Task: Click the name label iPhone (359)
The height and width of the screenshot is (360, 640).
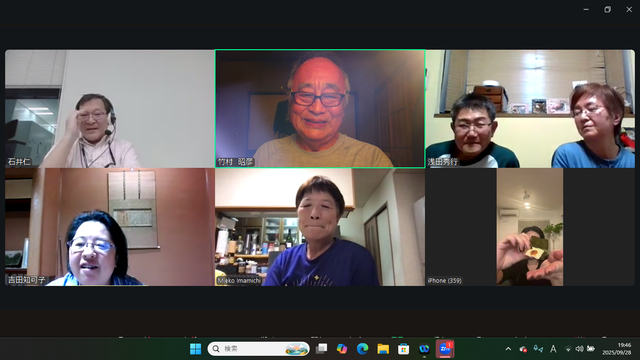Action: 444,280
